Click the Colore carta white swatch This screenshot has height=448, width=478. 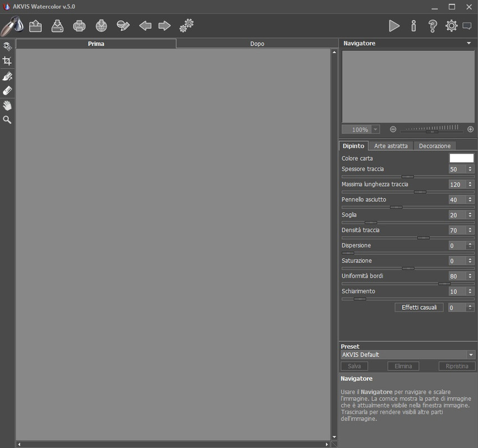(x=462, y=158)
